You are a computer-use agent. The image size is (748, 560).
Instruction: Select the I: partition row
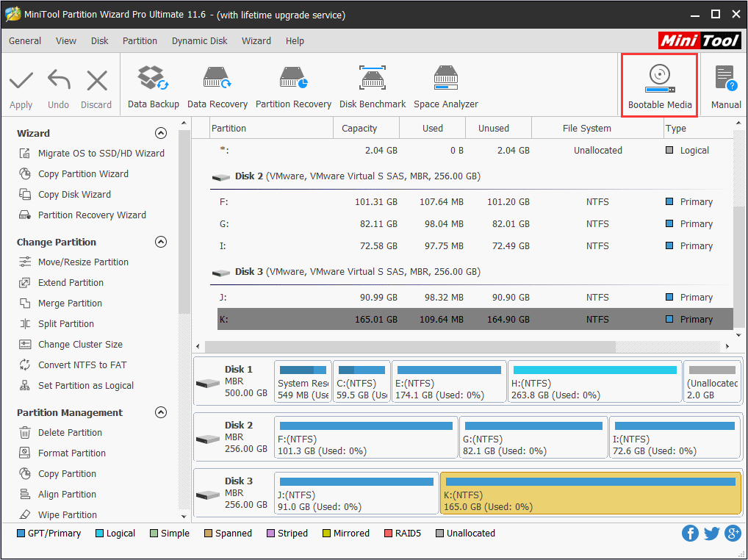tap(475, 245)
